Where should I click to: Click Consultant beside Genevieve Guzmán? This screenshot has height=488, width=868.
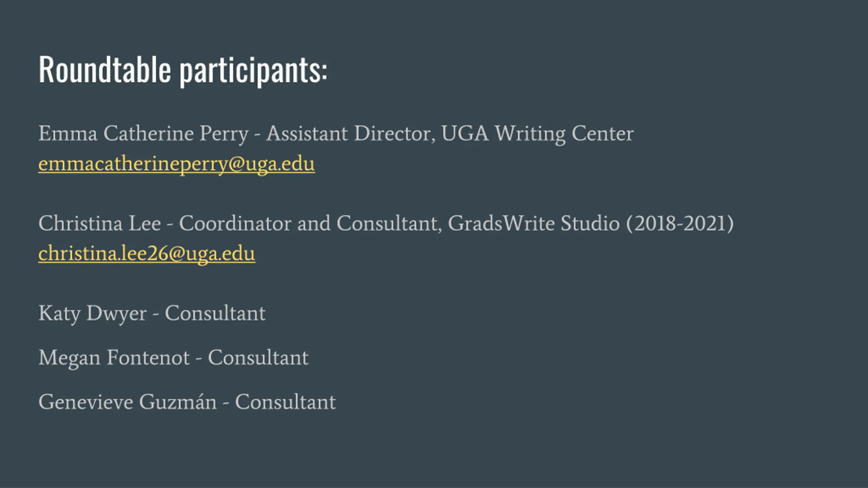point(285,402)
